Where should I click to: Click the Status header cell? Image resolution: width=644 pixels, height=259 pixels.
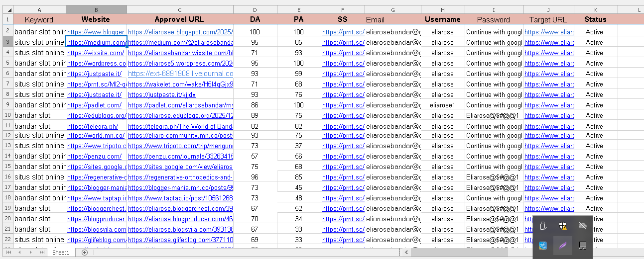[596, 19]
